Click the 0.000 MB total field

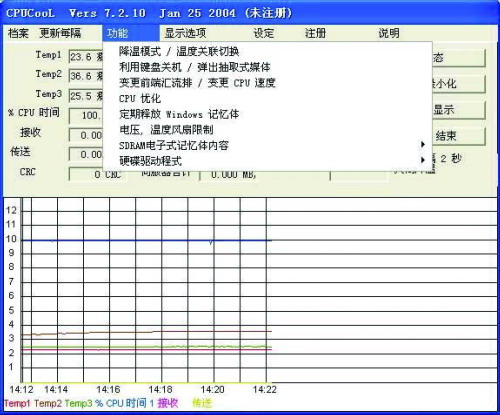pyautogui.click(x=229, y=175)
